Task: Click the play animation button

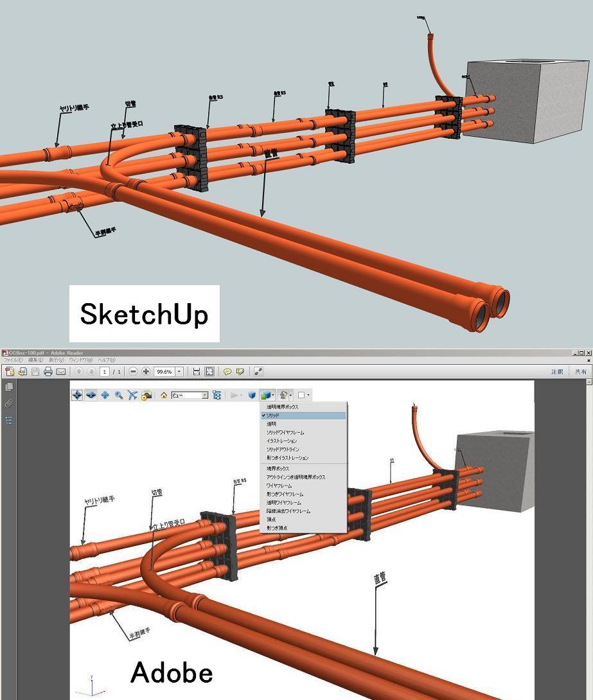Action: pyautogui.click(x=235, y=395)
